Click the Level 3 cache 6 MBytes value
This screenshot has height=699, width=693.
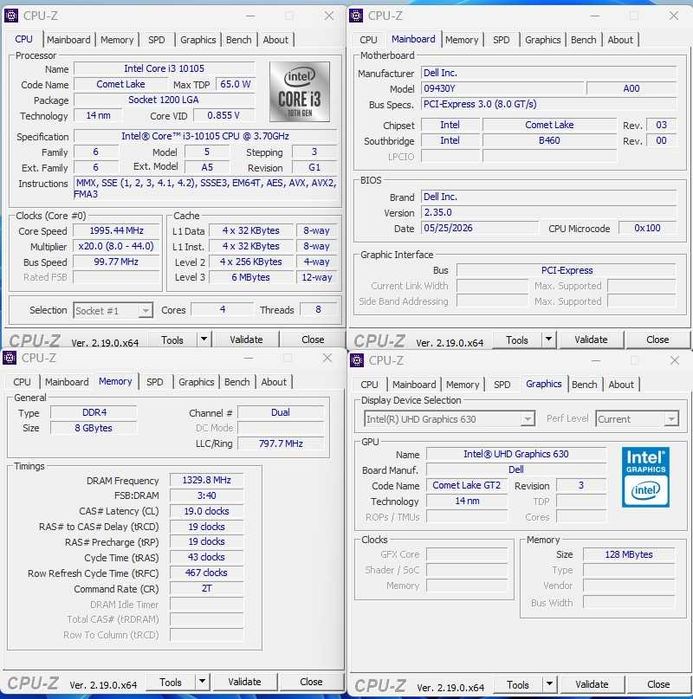click(x=251, y=277)
